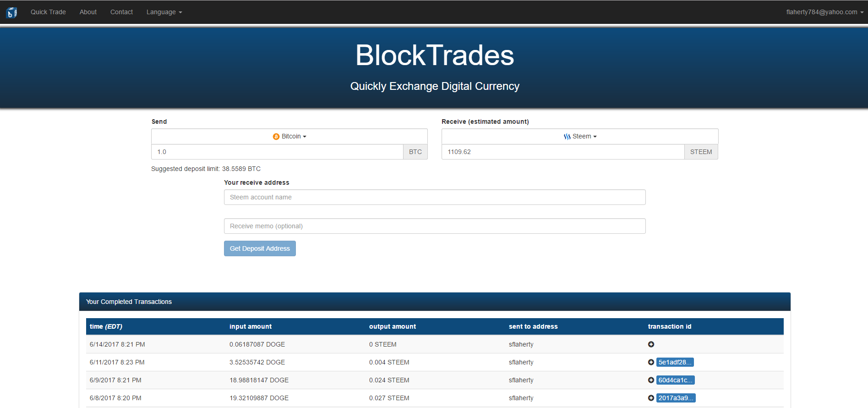Focus the STEEM receive amount field
Image resolution: width=868 pixels, height=408 pixels.
click(563, 152)
